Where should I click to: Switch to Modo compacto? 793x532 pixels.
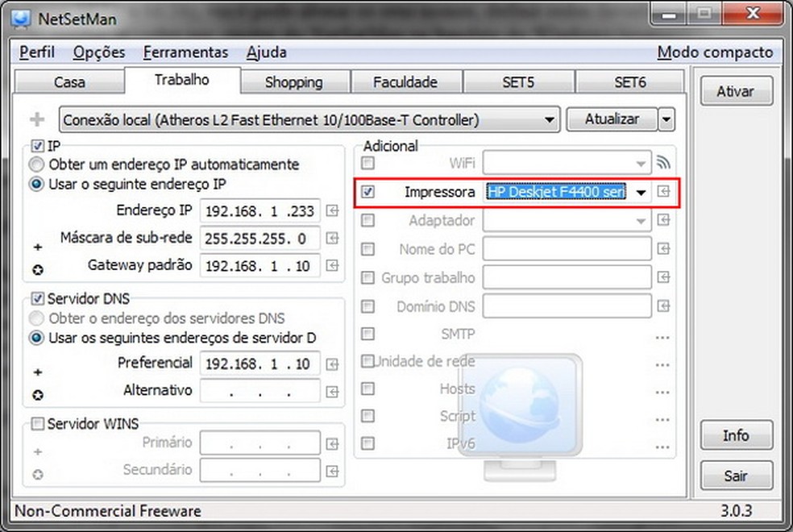click(x=715, y=52)
